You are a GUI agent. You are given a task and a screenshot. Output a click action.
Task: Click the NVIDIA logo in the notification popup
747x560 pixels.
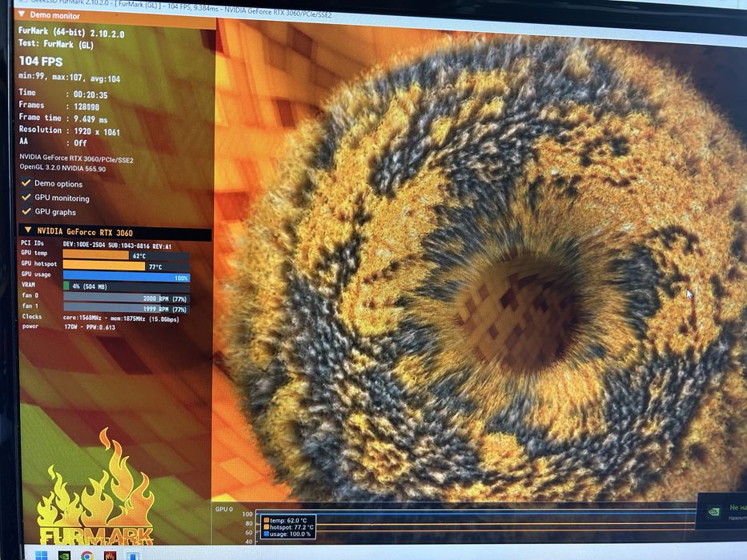coord(713,512)
